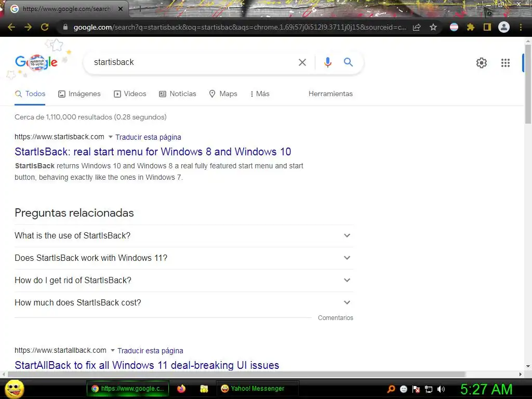Switch to Maps tab
532x399 pixels.
click(x=223, y=94)
